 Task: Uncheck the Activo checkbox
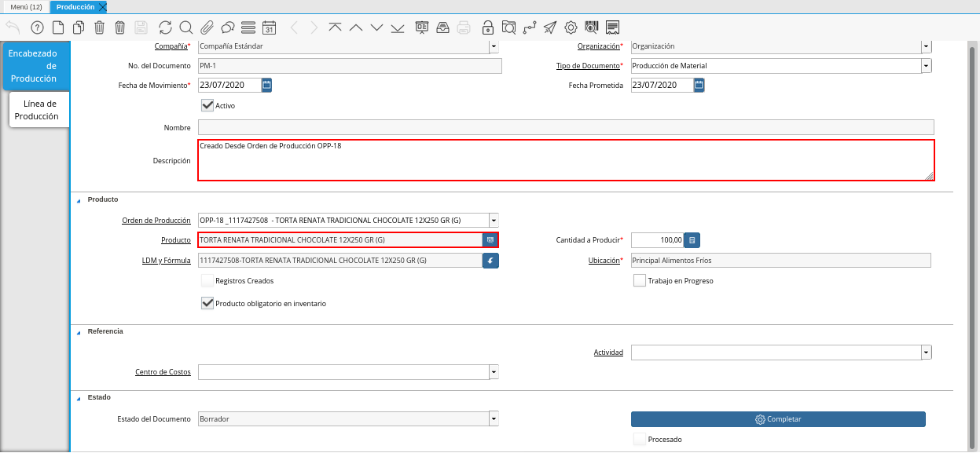point(207,105)
